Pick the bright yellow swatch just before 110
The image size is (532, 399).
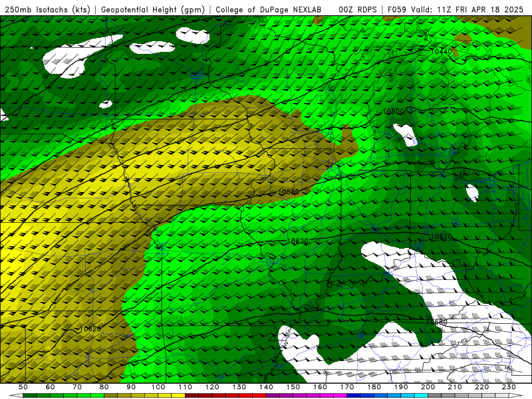tap(178, 396)
